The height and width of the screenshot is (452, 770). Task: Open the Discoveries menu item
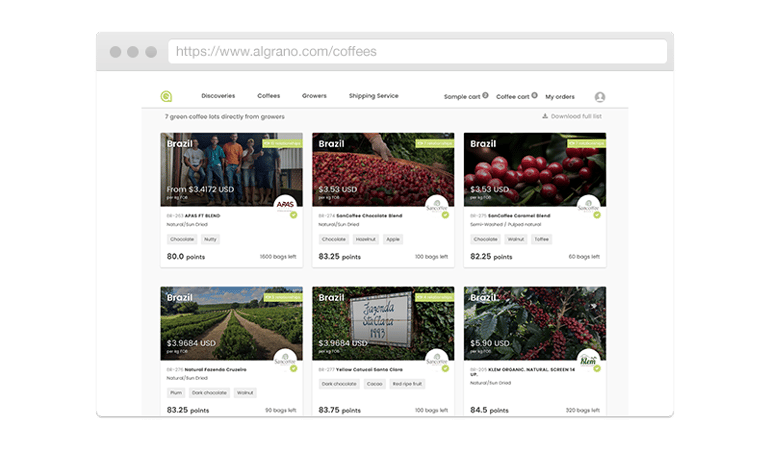click(218, 96)
